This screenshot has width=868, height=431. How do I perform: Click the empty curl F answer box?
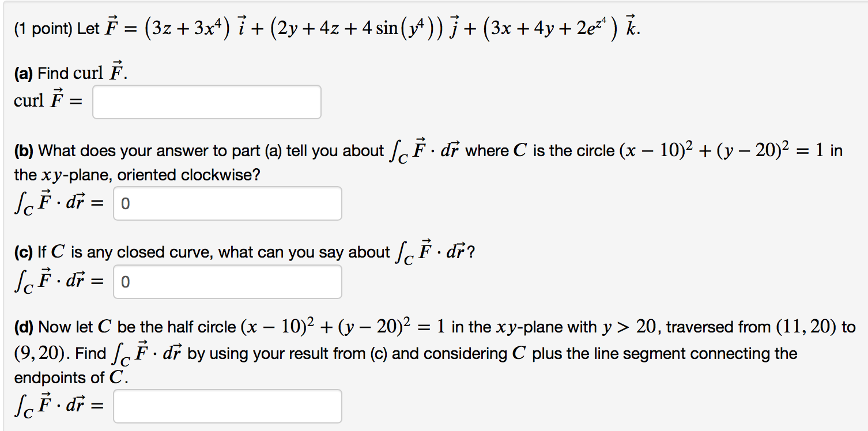pyautogui.click(x=206, y=101)
